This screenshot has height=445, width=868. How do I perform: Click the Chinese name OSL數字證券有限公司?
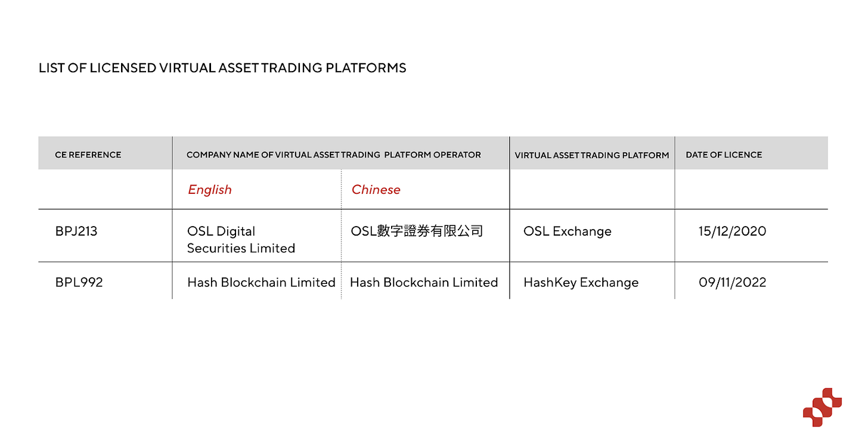[417, 231]
